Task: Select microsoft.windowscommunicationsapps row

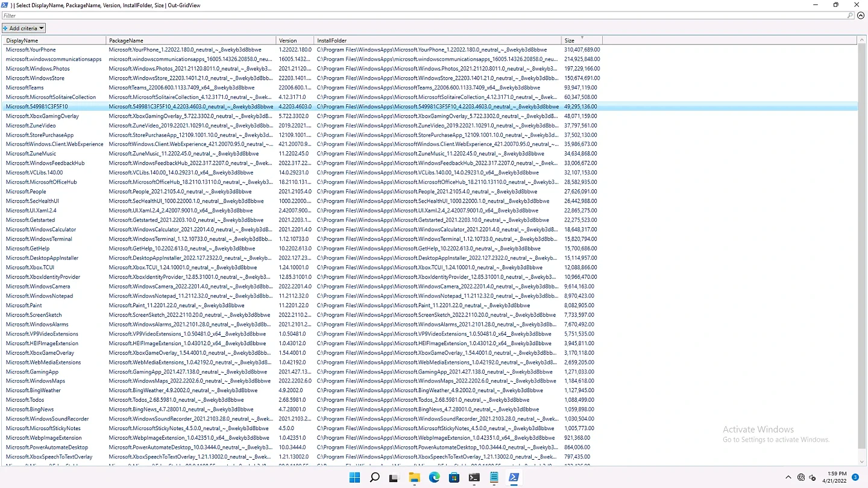Action: point(430,59)
